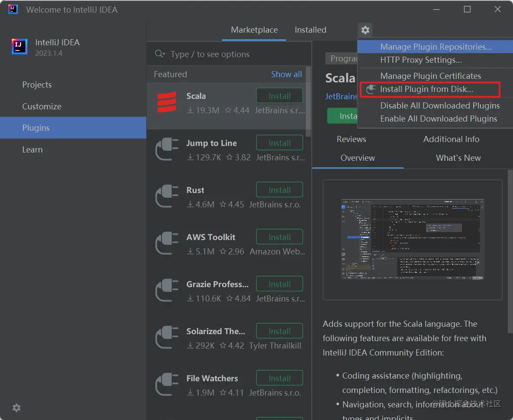Choose Manage Plugin Repositories menu item

pos(435,47)
